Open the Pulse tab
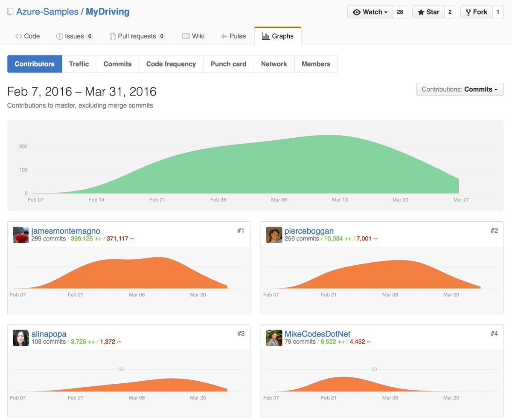The height and width of the screenshot is (420, 512). [233, 36]
